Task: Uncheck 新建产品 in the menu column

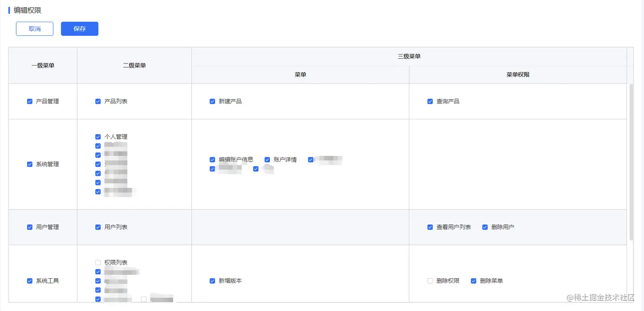Action: pos(213,101)
